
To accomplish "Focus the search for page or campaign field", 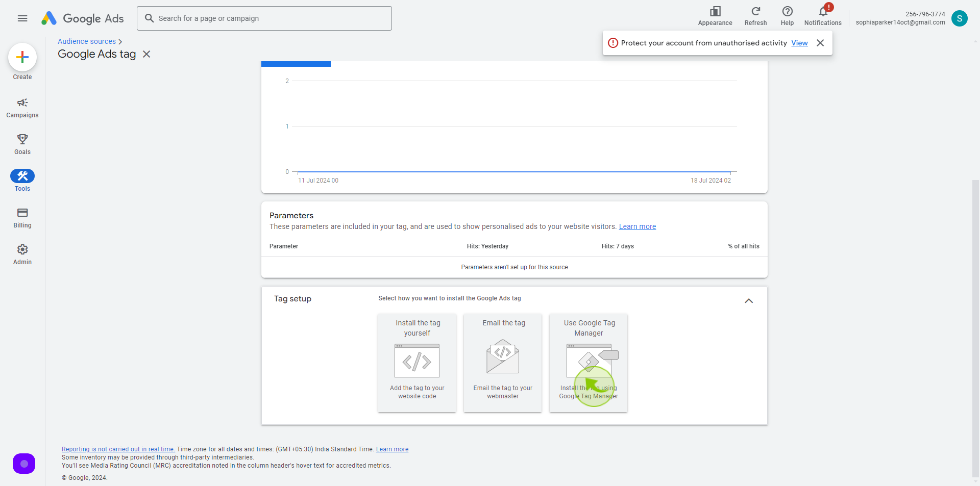I will [x=264, y=18].
